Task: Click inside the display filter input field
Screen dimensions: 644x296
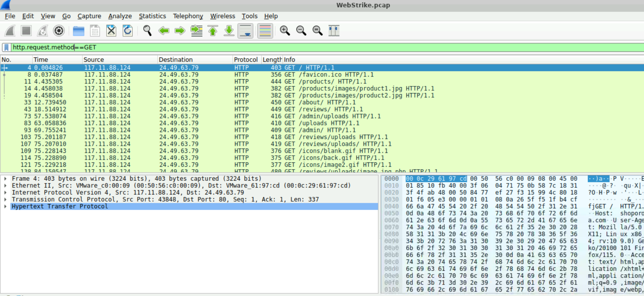Action: click(x=317, y=48)
